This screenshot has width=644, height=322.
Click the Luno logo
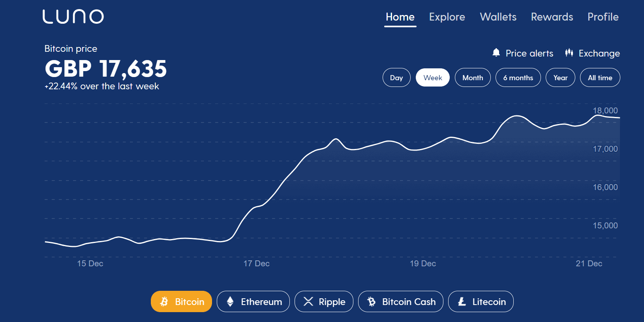[x=73, y=17]
